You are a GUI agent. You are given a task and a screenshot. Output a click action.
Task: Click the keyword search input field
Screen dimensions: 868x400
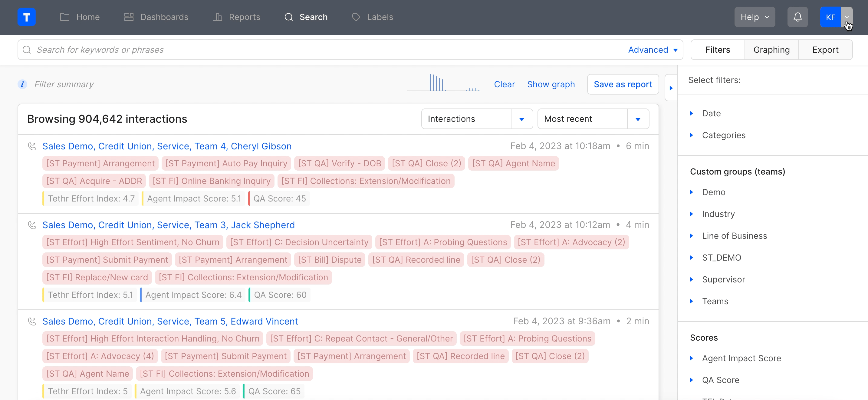click(303, 50)
